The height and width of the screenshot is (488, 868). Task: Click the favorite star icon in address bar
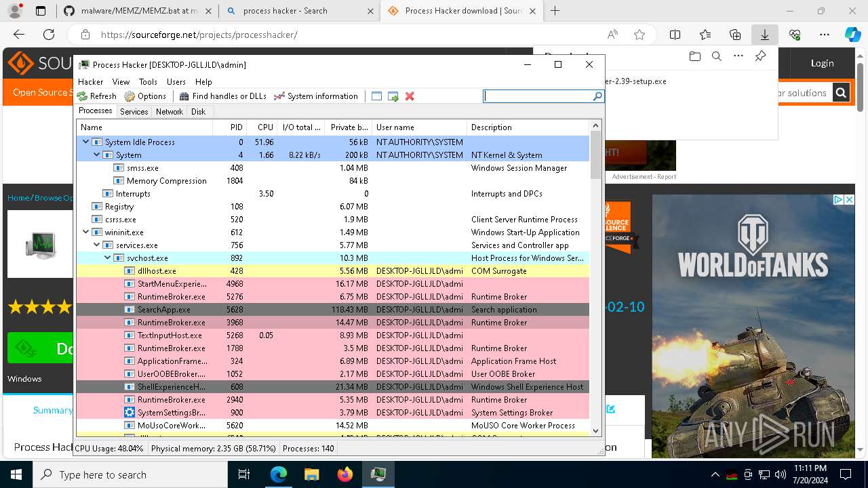(639, 35)
